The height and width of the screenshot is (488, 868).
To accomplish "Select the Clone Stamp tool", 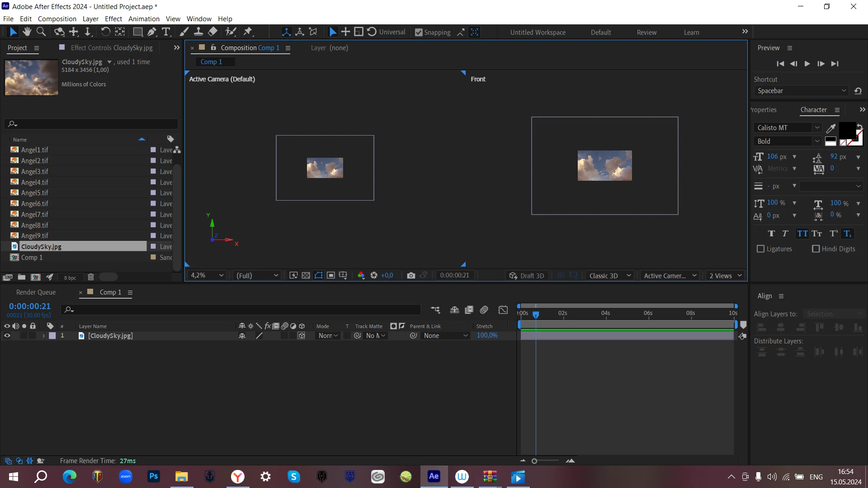I will tap(198, 32).
